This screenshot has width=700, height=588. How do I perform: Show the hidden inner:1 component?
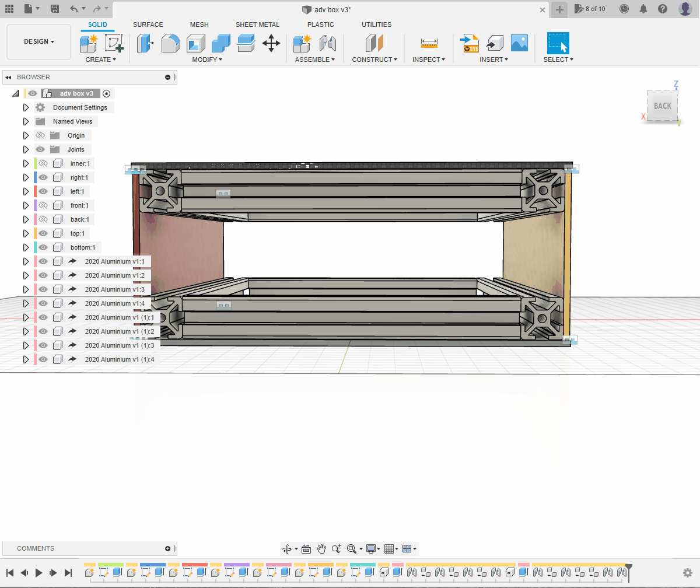coord(43,163)
